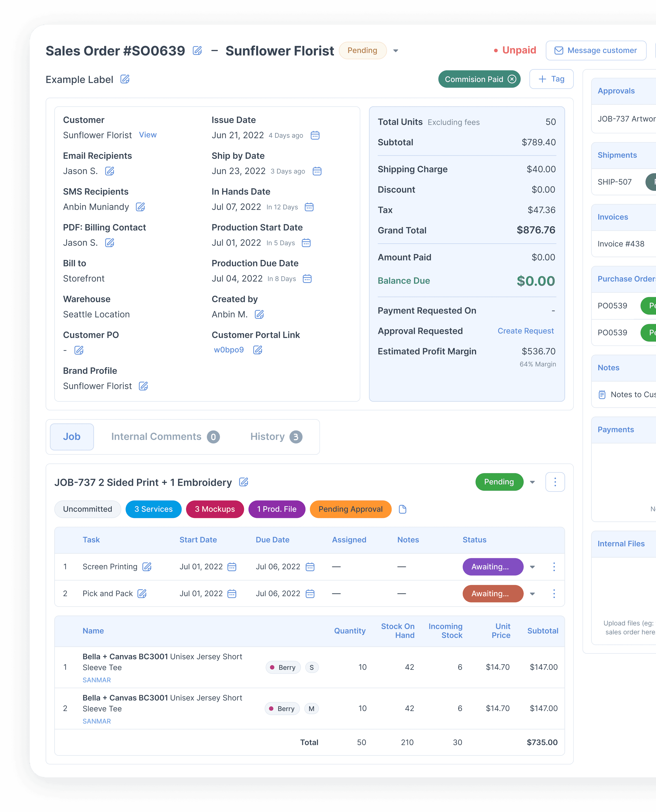This screenshot has height=812, width=656.
Task: Edit the SMS Recipients Anbin Muniandy
Action: [x=140, y=207]
